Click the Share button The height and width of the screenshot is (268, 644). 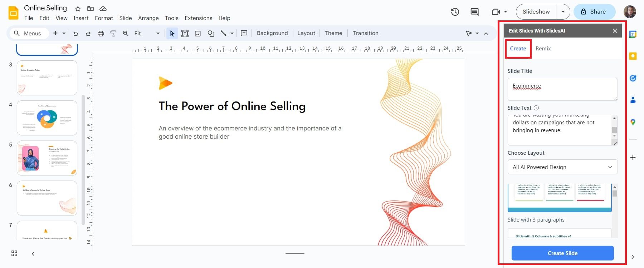[x=594, y=12]
